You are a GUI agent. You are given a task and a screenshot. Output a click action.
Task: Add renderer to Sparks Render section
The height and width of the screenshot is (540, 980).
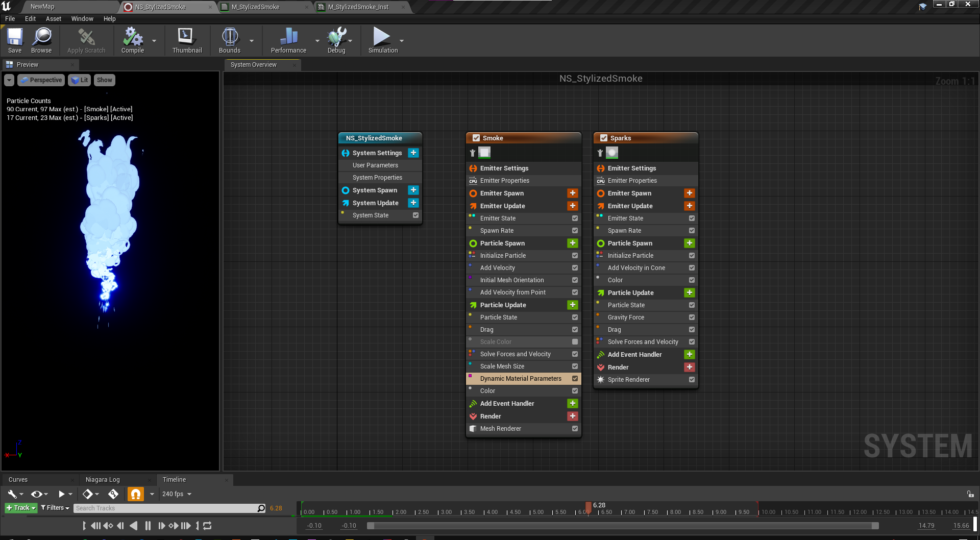click(690, 367)
